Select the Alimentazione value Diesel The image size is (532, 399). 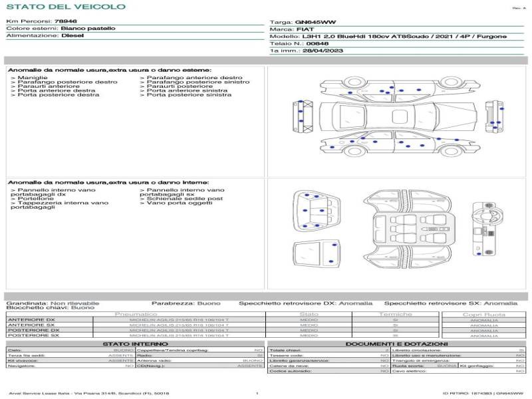click(72, 35)
